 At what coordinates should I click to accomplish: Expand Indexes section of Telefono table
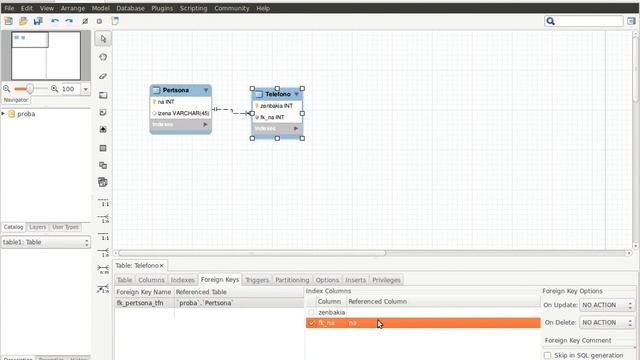point(296,129)
